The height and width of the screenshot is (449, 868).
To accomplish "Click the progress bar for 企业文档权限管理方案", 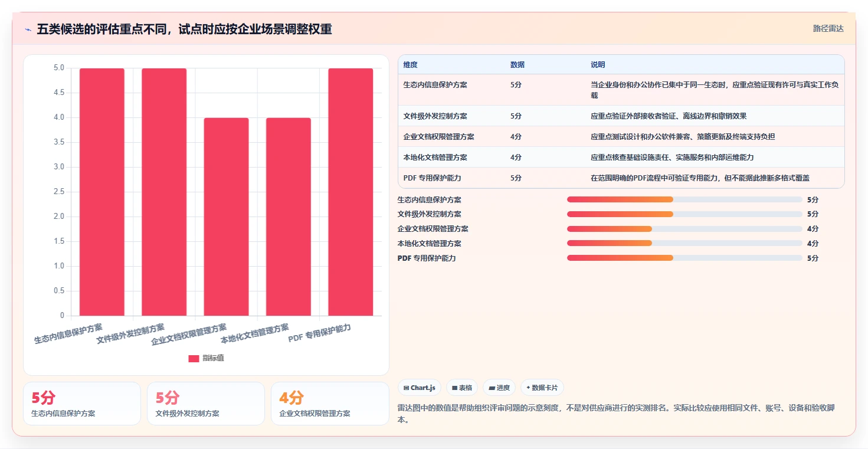I will pos(684,229).
